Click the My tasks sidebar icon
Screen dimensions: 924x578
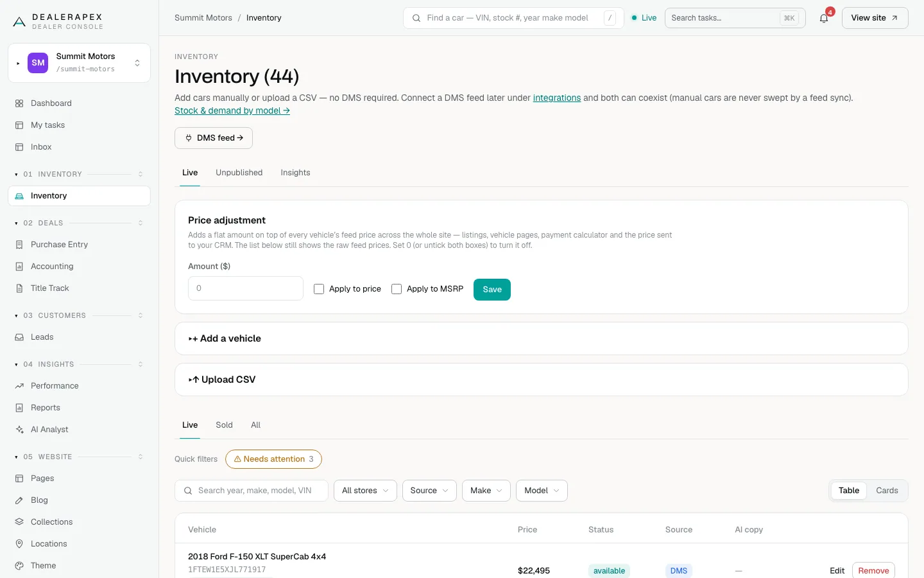pyautogui.click(x=19, y=125)
